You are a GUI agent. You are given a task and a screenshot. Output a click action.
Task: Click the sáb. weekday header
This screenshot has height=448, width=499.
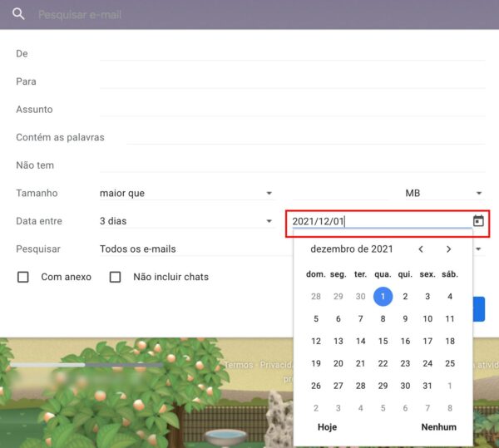click(x=450, y=274)
